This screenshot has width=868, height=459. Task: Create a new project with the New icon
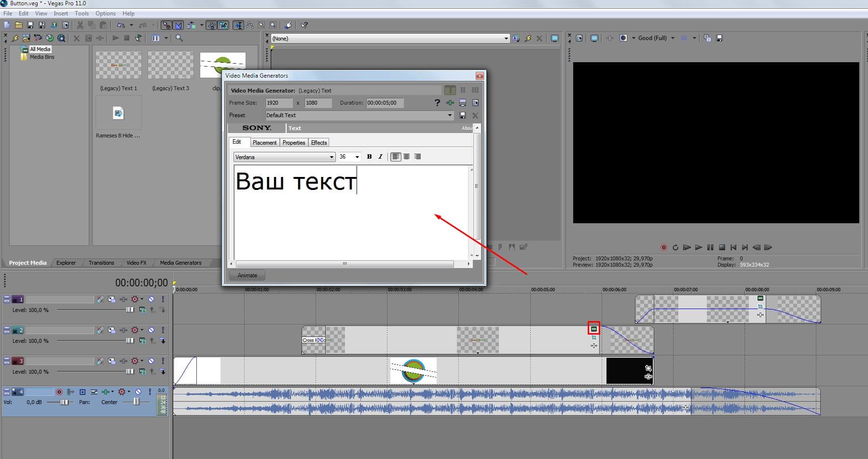coord(7,25)
